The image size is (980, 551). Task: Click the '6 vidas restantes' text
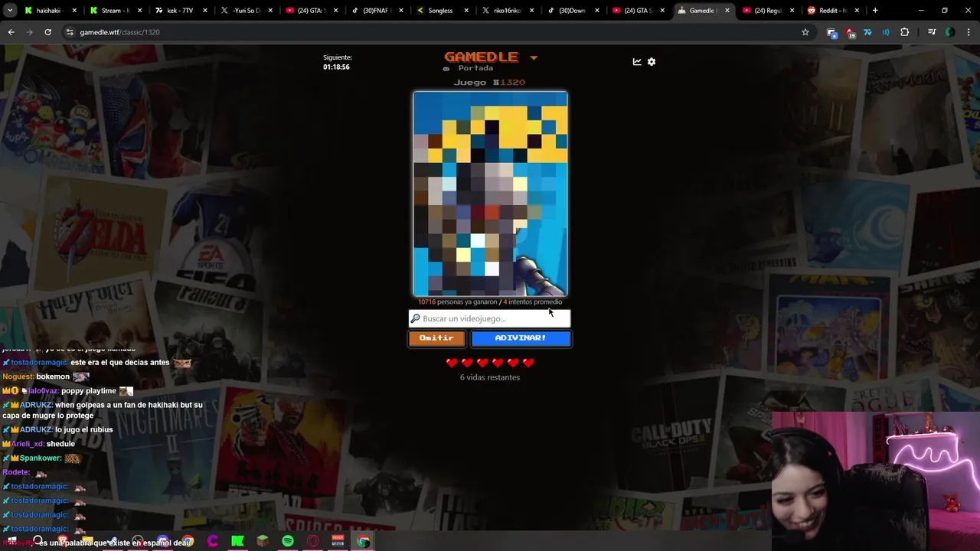pyautogui.click(x=490, y=377)
